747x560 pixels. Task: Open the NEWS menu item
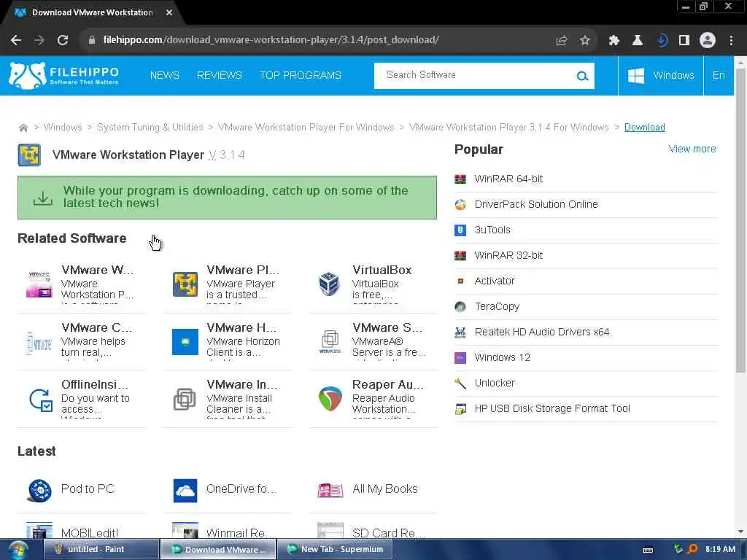pyautogui.click(x=164, y=75)
